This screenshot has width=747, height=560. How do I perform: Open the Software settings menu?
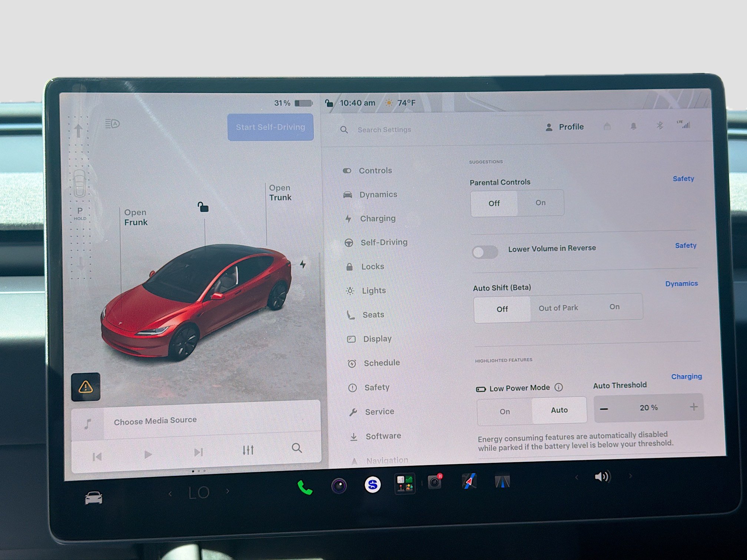tap(375, 436)
